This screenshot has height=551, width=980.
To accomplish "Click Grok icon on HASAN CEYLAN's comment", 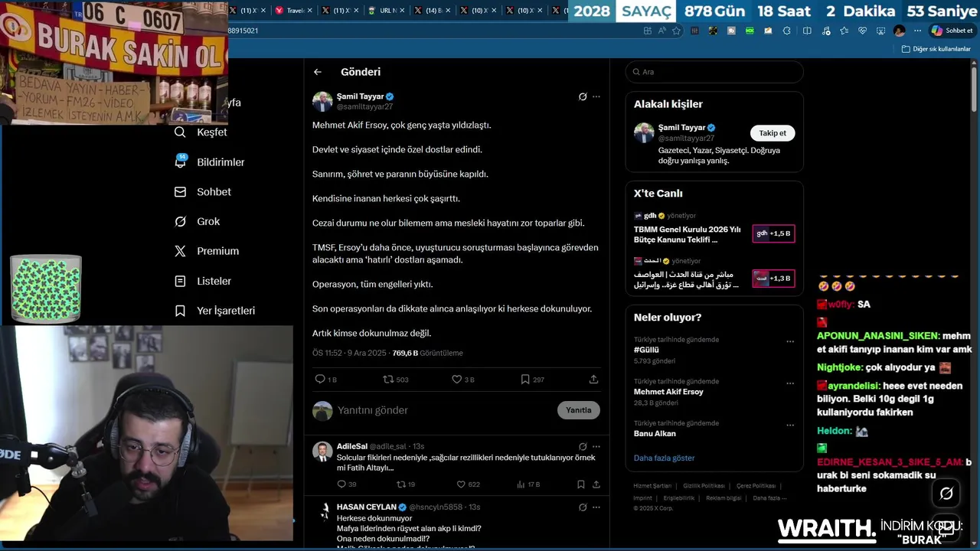I will (583, 507).
